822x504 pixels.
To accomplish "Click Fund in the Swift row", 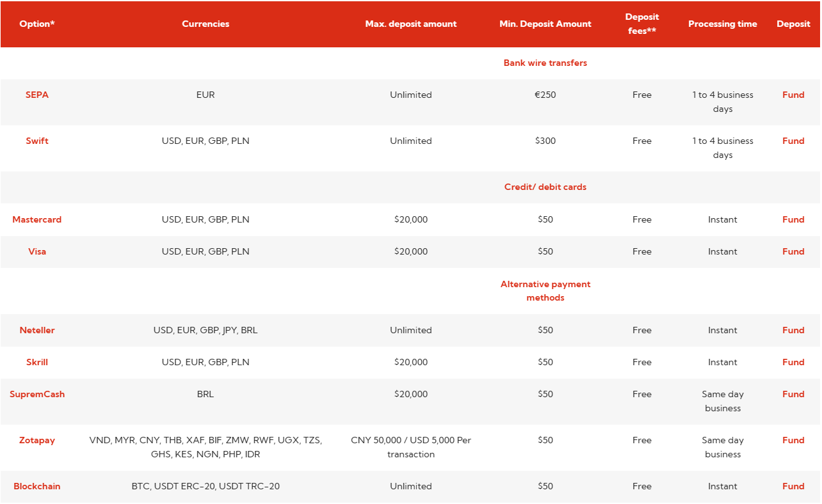I will coord(793,141).
